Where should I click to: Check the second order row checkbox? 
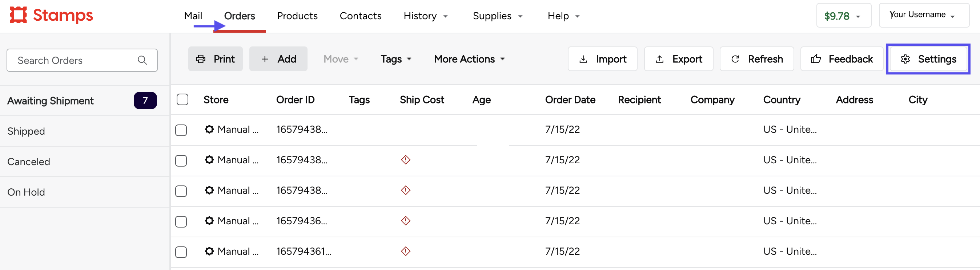coord(181,161)
